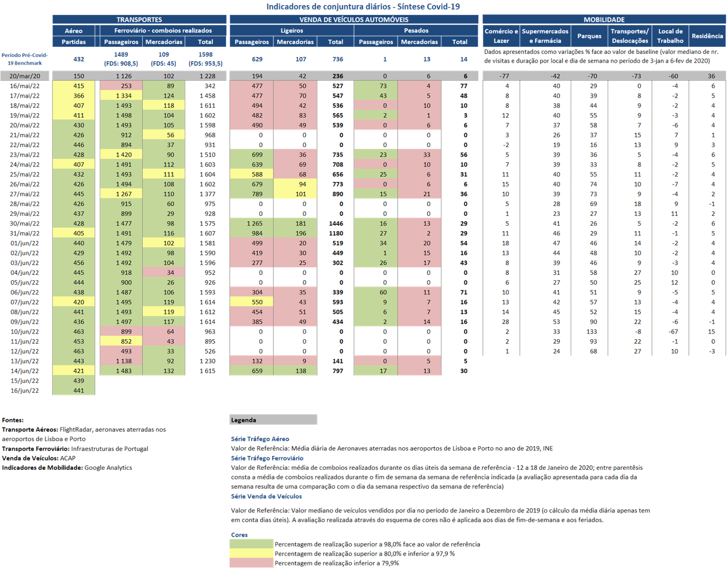
Task: Click the 27/mai/22 Ligeiros Passageiros value 789
Action: coord(252,194)
